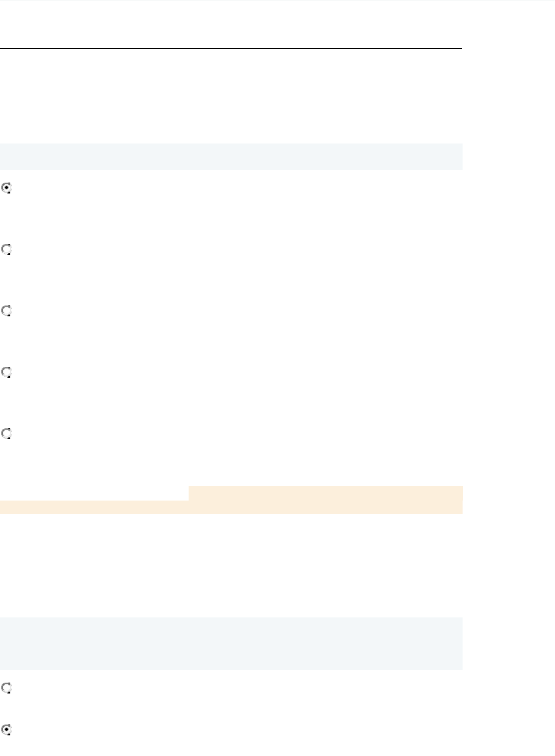Click the selected radio button in bottom group

point(7,730)
